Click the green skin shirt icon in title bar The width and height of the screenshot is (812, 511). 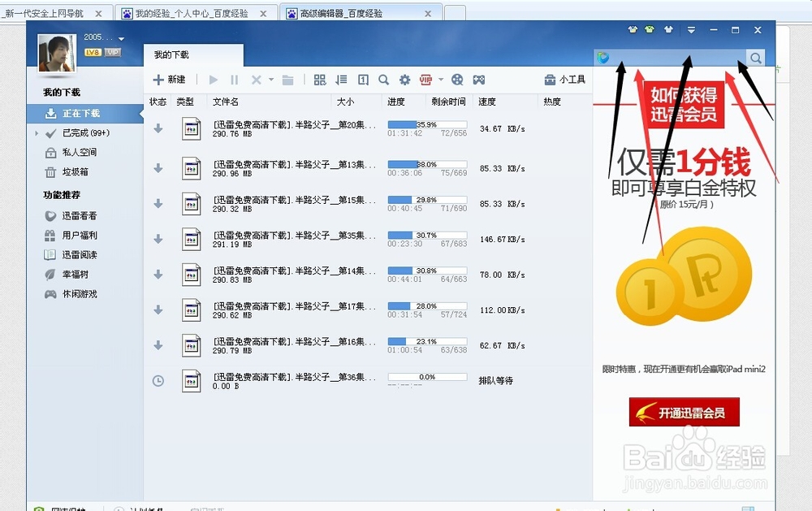tap(650, 29)
